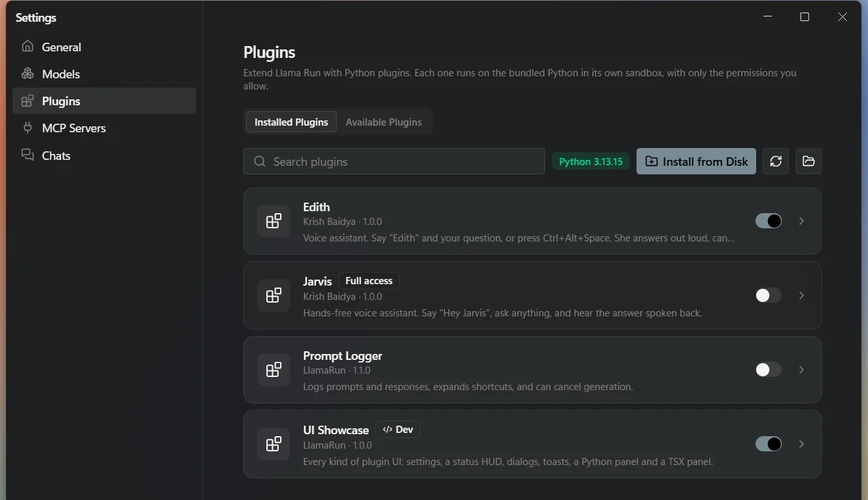Click the MCP Servers plug icon
868x500 pixels.
coord(28,128)
